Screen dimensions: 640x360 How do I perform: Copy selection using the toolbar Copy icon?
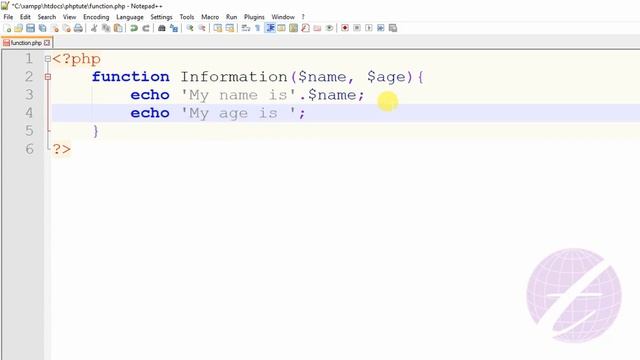pyautogui.click(x=106, y=28)
